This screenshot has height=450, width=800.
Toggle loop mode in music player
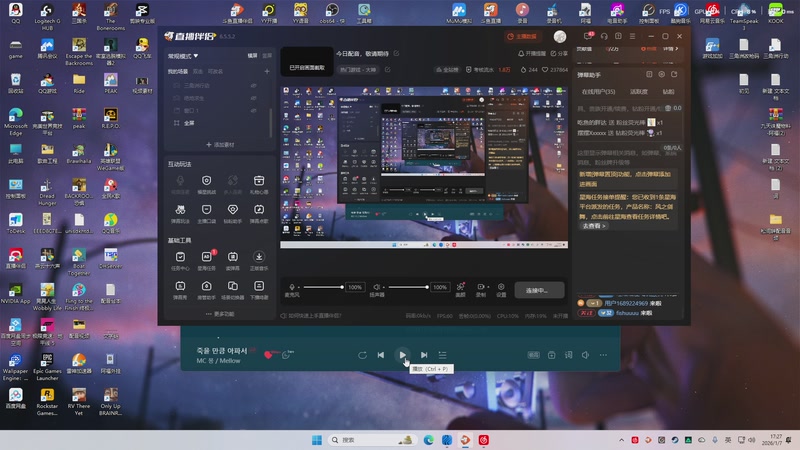click(362, 355)
